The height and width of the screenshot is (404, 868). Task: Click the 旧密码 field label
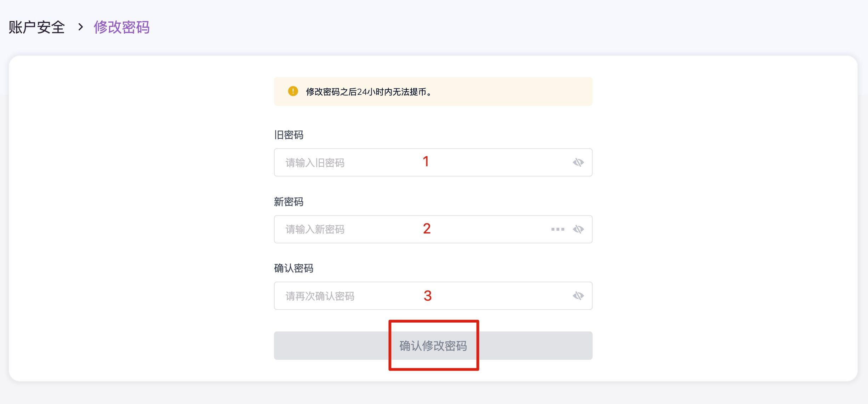coord(289,135)
